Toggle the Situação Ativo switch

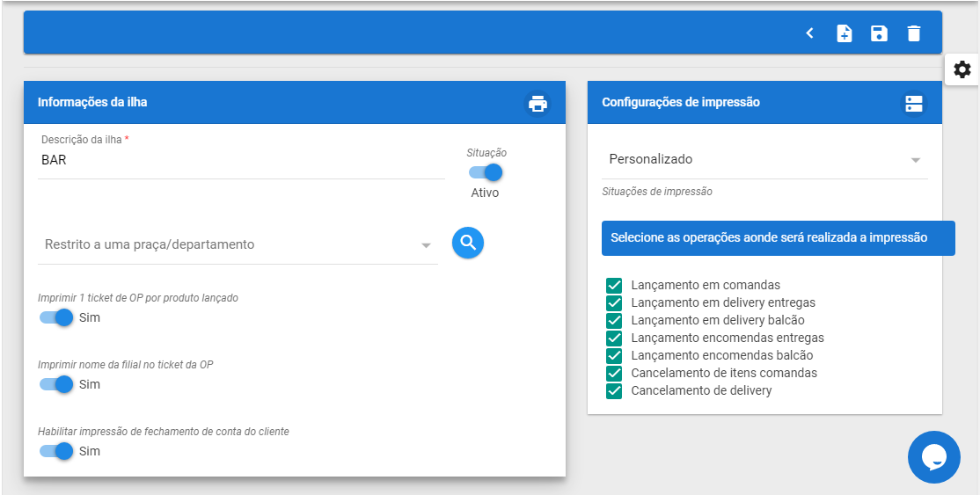point(486,171)
